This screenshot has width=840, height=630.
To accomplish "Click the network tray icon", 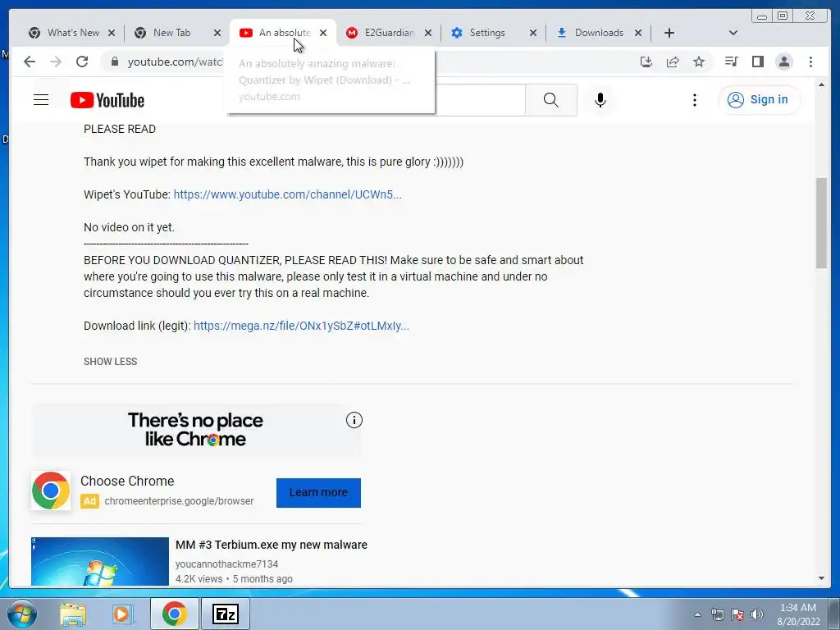I will [x=717, y=614].
